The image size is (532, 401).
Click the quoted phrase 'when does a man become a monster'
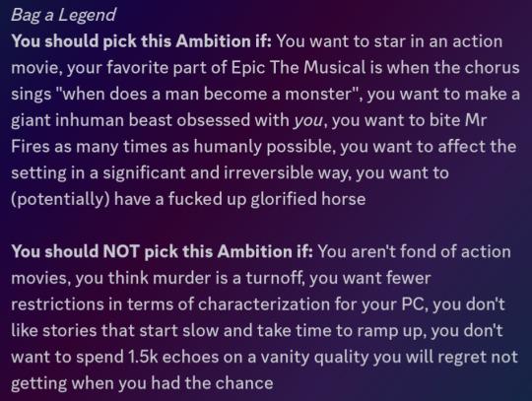(207, 94)
